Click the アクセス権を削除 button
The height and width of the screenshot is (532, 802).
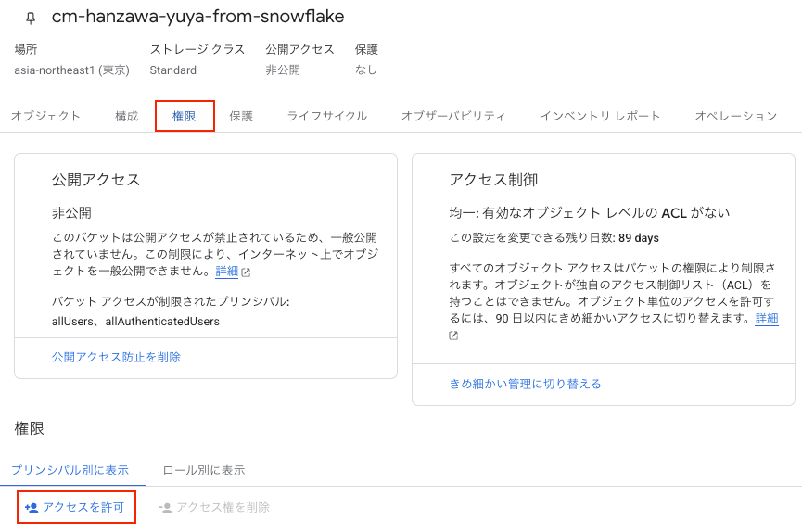tap(214, 508)
